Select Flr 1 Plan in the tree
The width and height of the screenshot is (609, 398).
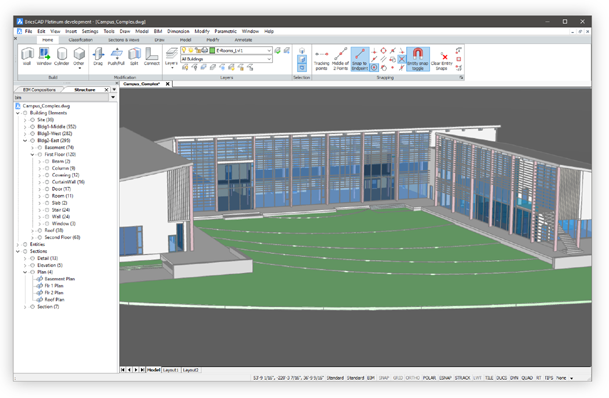click(x=54, y=286)
